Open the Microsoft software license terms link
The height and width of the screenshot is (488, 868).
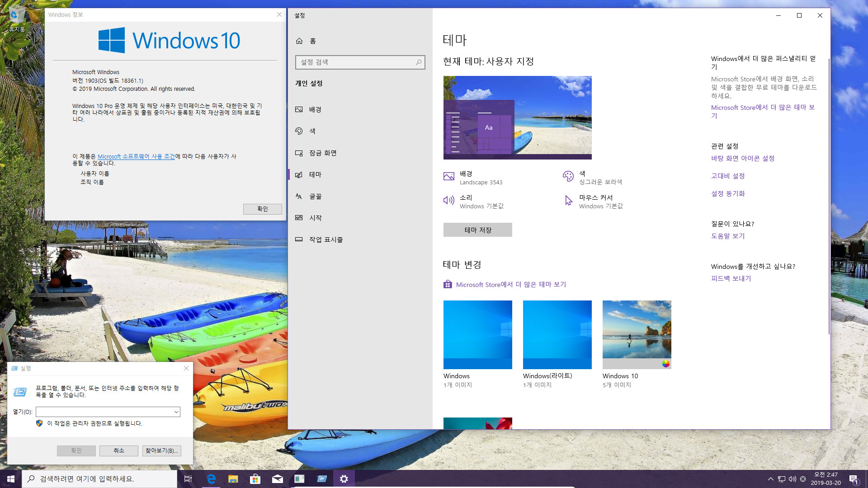136,156
